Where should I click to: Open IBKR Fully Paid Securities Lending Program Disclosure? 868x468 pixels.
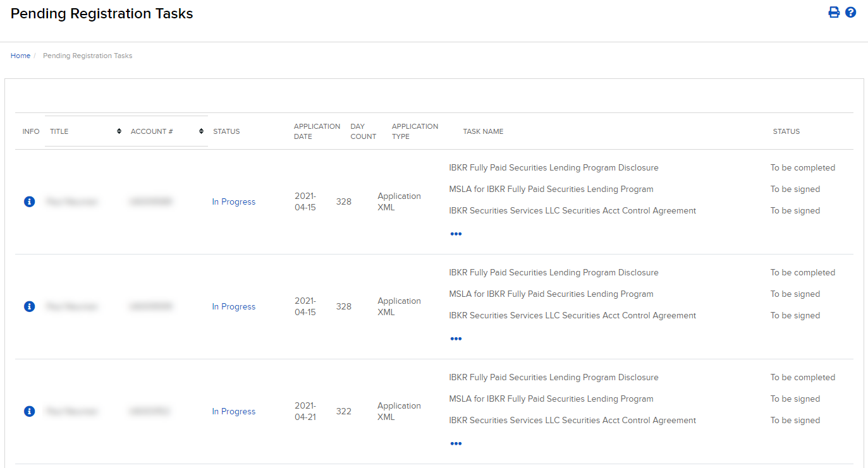coord(553,167)
